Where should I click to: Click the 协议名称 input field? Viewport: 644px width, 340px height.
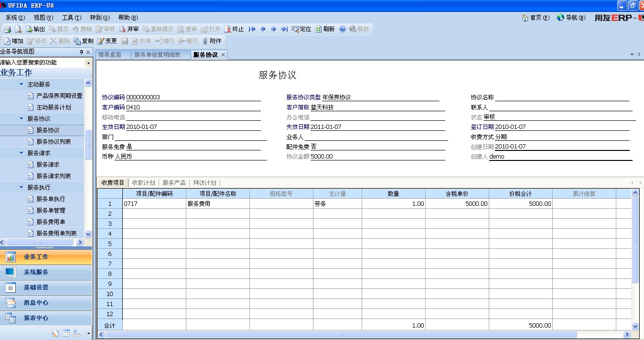(x=562, y=97)
